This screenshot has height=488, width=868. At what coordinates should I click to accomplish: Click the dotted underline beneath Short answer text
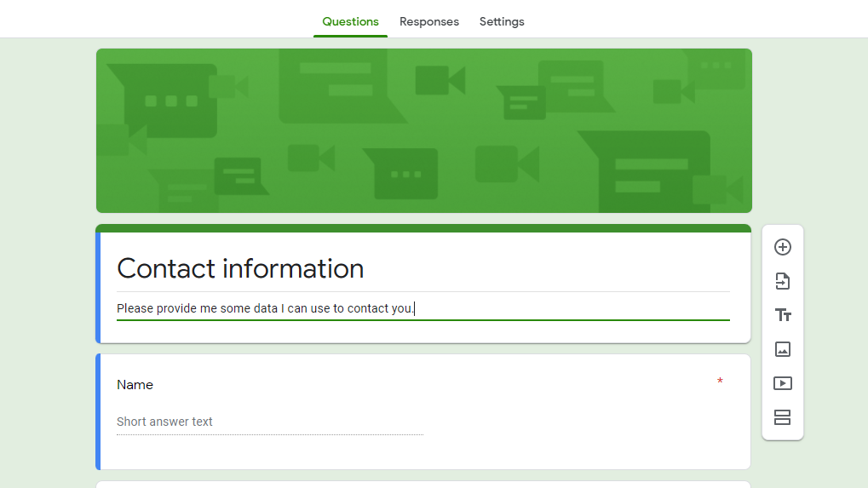(x=270, y=435)
